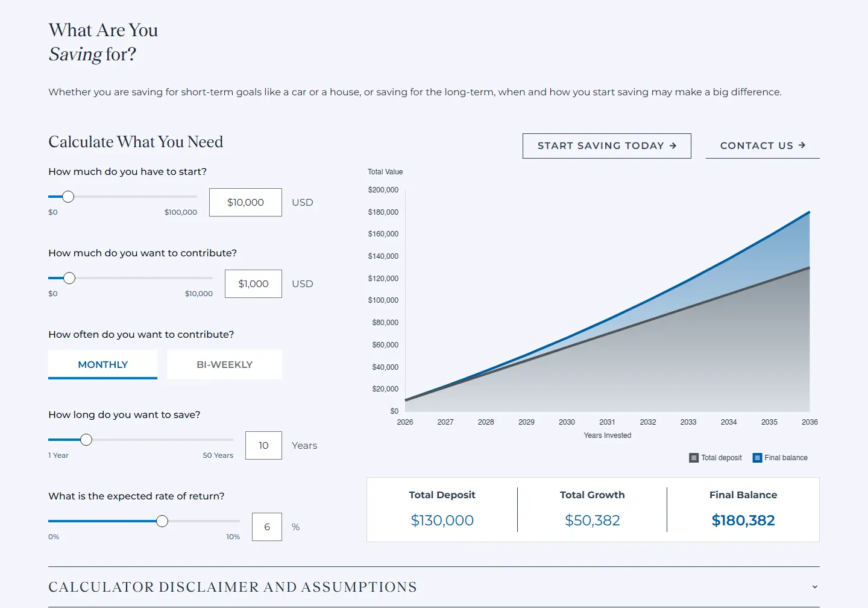Click the disclaimer chevron arrow
This screenshot has height=608, width=868.
coord(815,587)
